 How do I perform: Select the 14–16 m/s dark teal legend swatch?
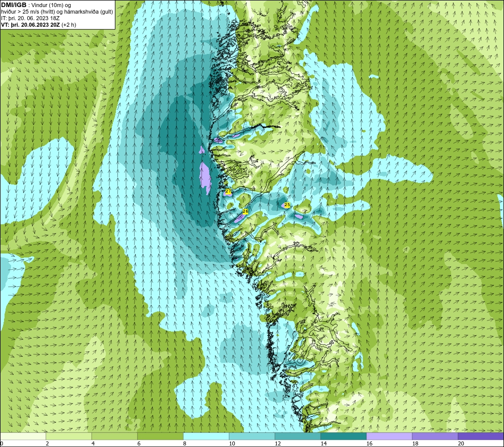pos(344,436)
